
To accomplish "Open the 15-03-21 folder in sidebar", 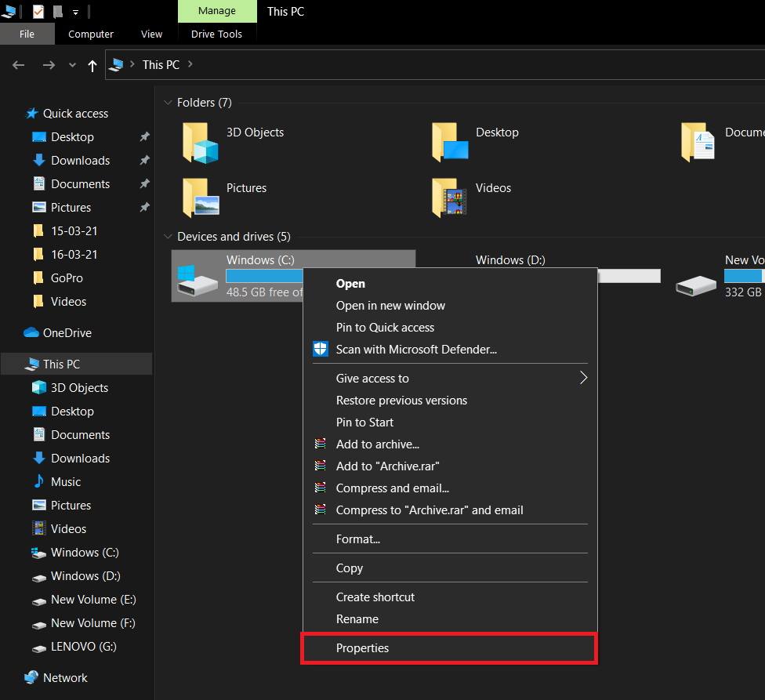I will 74,230.
